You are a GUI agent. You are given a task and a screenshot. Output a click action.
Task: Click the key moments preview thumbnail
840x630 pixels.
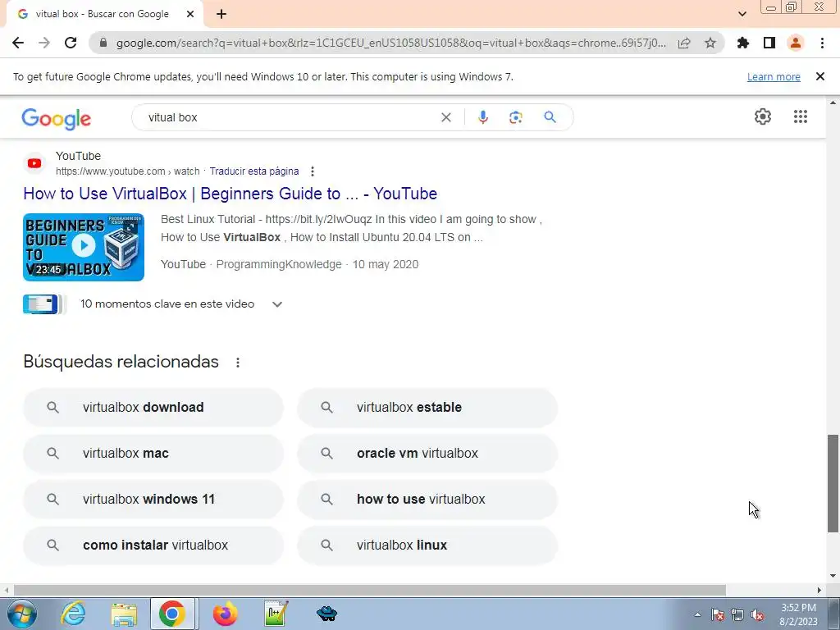click(x=44, y=304)
